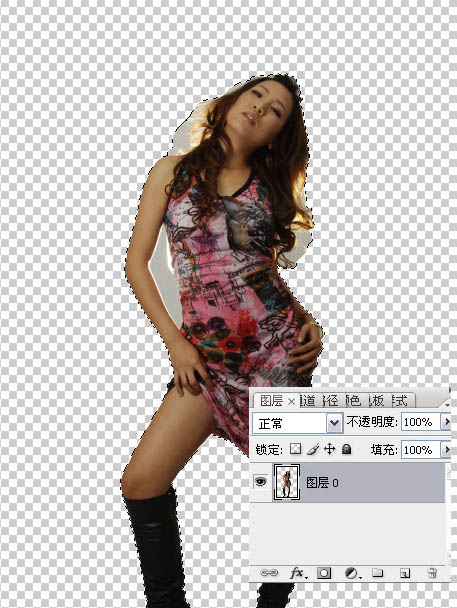This screenshot has height=608, width=457.
Task: Create a new layer group folder
Action: pos(378,573)
